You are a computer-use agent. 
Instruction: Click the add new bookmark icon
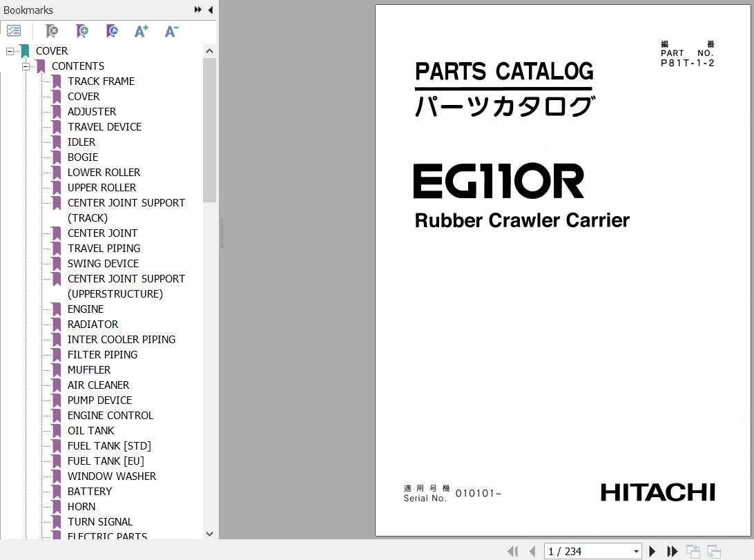[x=82, y=31]
